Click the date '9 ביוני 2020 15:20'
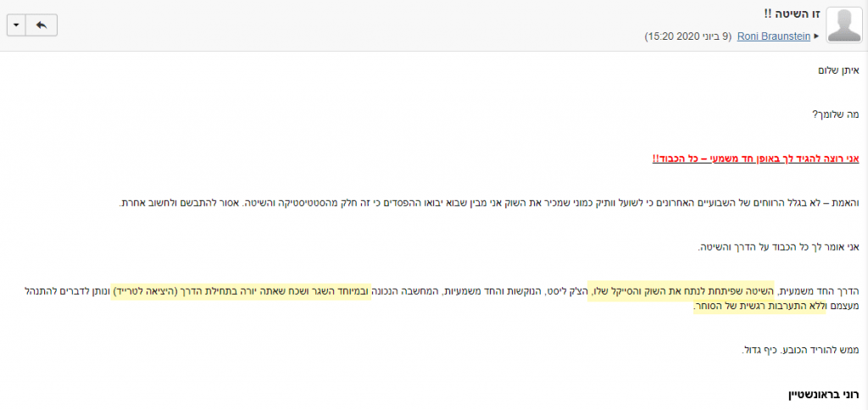The height and width of the screenshot is (410, 868). tap(688, 36)
